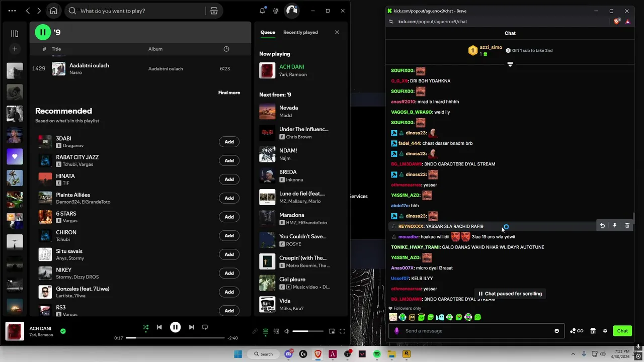The image size is (644, 362).
Task: Add CHIRON by Tchubi
Action: [x=229, y=235]
